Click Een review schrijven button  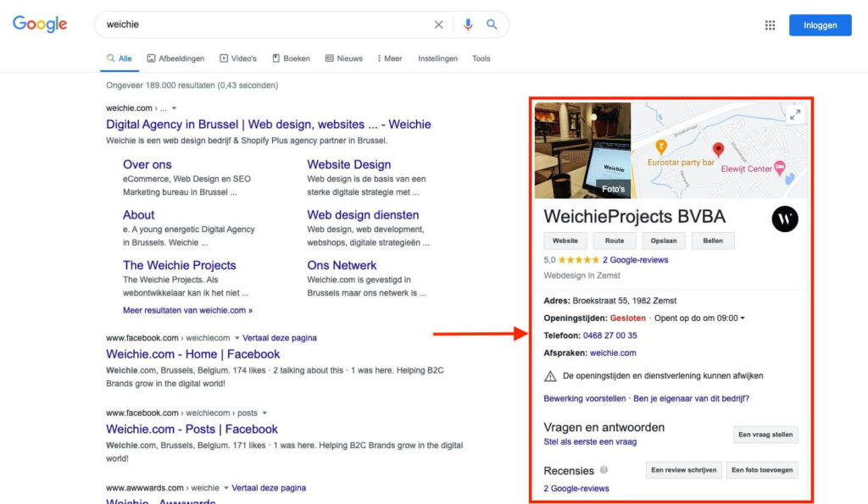click(x=684, y=470)
